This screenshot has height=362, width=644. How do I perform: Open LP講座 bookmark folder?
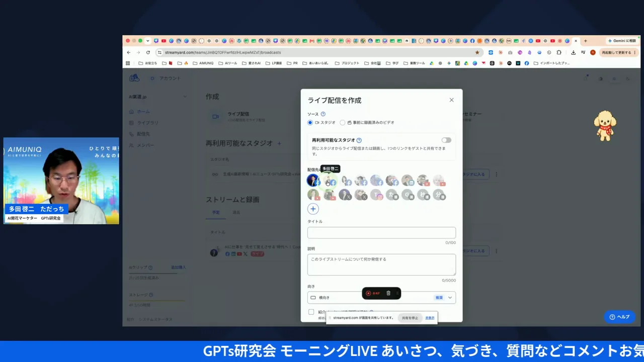[274, 63]
